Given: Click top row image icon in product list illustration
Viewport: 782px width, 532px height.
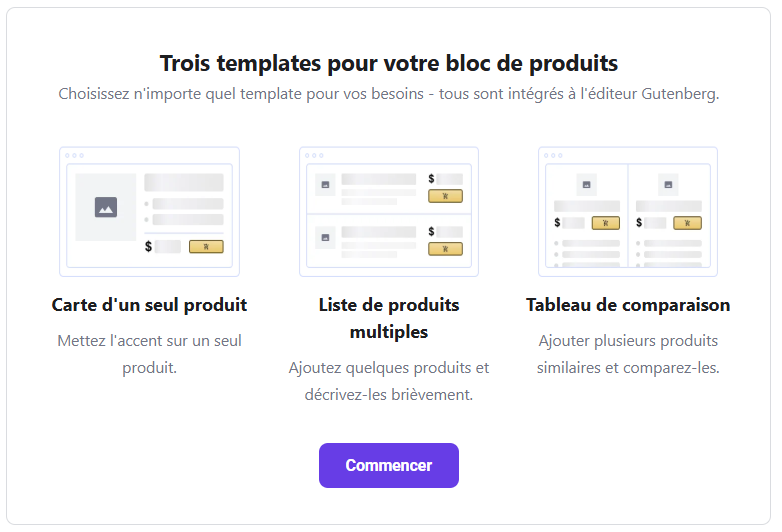Looking at the screenshot, I should [x=325, y=185].
